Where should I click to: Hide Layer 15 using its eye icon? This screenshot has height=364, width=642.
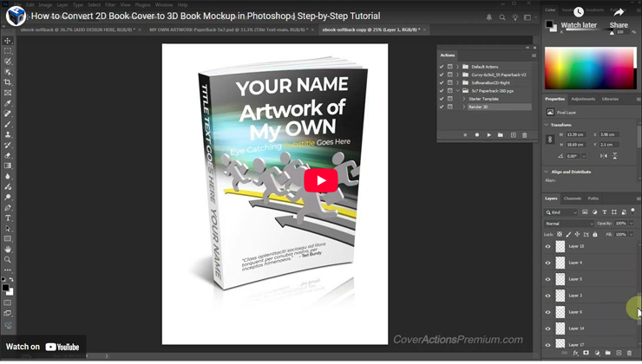pos(547,246)
